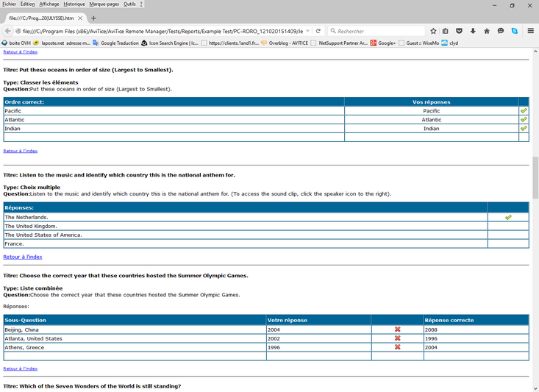
Task: Click correct answer '2008' cell
Action: click(x=476, y=329)
